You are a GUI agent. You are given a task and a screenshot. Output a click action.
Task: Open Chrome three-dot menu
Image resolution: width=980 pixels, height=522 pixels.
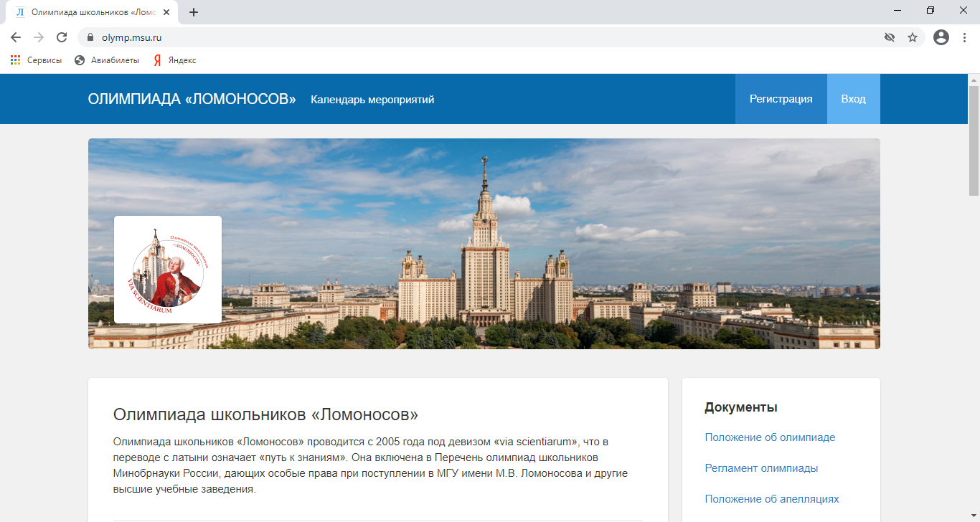965,37
